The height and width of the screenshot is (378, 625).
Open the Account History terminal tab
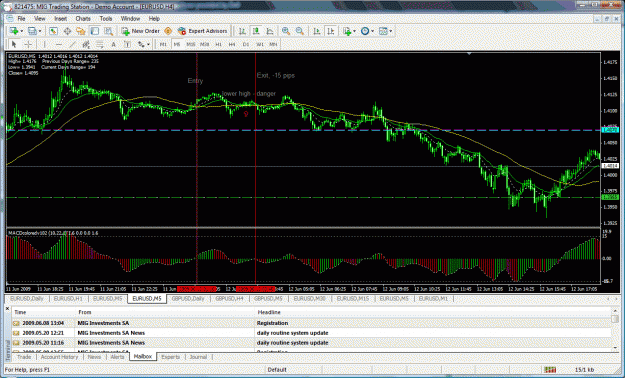coord(59,357)
